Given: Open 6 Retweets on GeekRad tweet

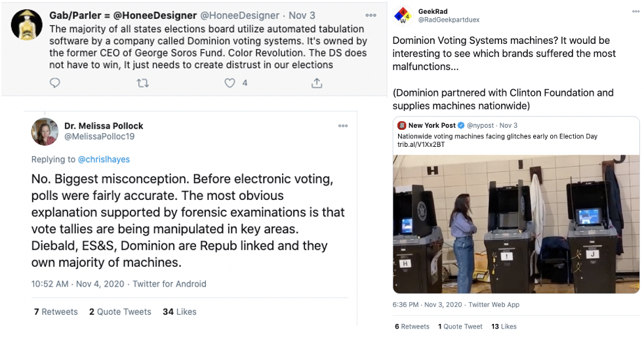Looking at the screenshot, I should (412, 327).
